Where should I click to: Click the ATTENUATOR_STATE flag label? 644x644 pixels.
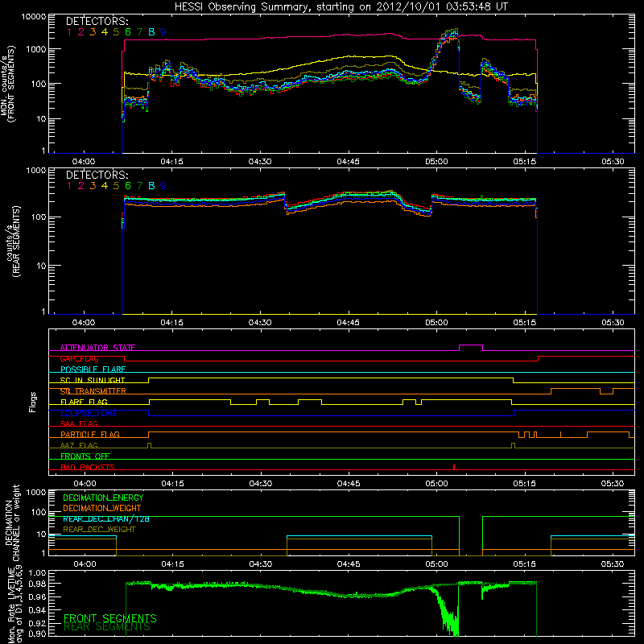coord(97,348)
